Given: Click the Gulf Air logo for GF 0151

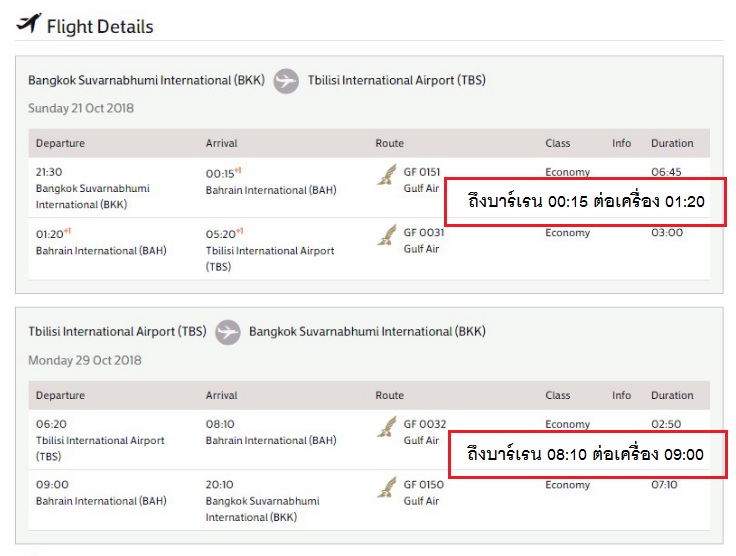Looking at the screenshot, I should click(x=387, y=175).
